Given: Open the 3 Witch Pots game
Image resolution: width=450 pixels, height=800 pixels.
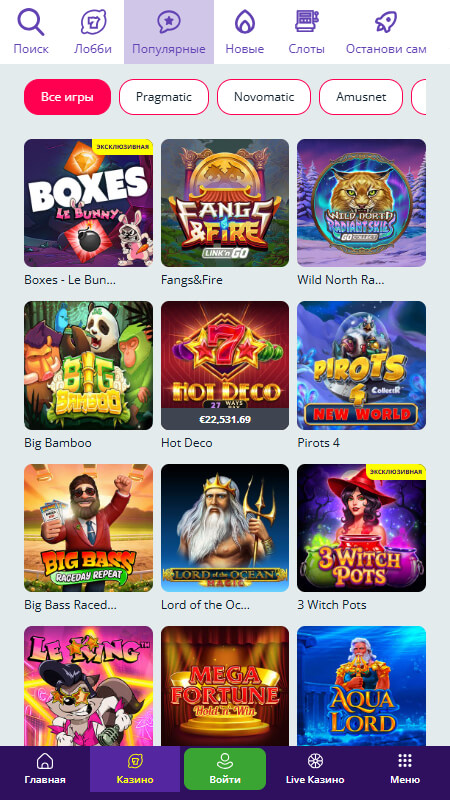Looking at the screenshot, I should (361, 528).
